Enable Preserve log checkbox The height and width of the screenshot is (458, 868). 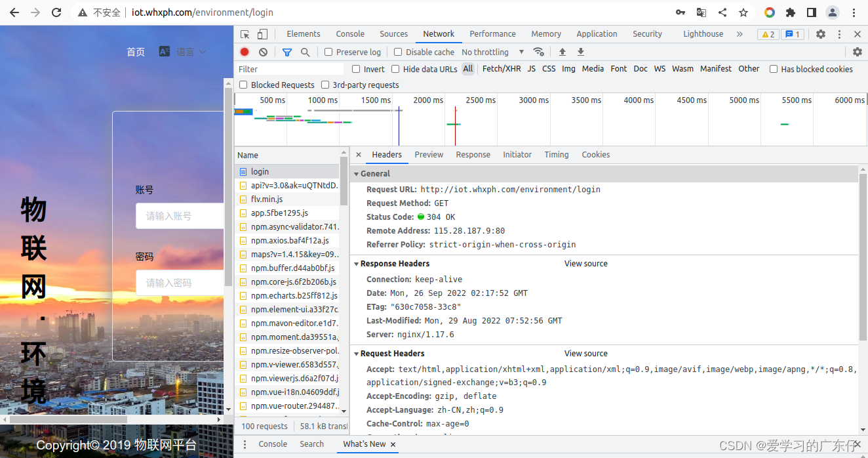coord(329,52)
